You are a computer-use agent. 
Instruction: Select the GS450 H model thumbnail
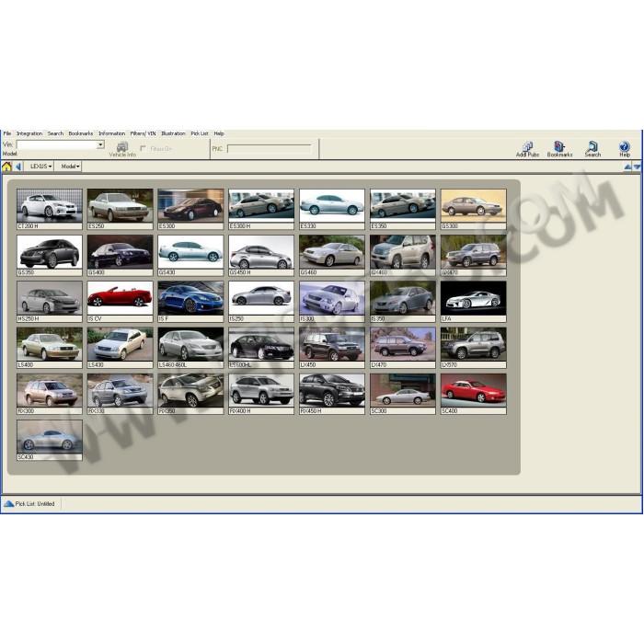point(261,255)
